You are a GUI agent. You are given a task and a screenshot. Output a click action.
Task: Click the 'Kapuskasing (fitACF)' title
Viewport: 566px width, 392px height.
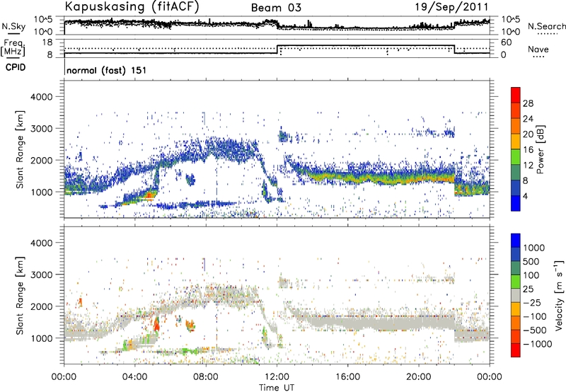click(x=132, y=7)
